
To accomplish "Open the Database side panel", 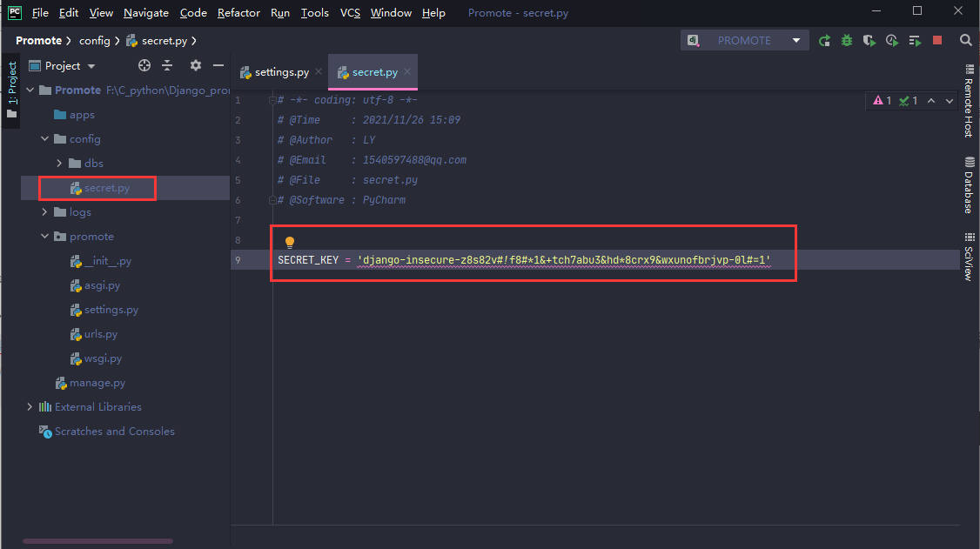I will 969,184.
